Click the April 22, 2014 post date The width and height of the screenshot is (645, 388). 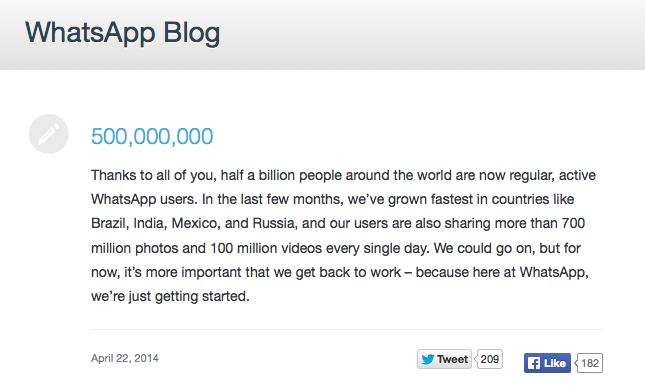[x=125, y=358]
